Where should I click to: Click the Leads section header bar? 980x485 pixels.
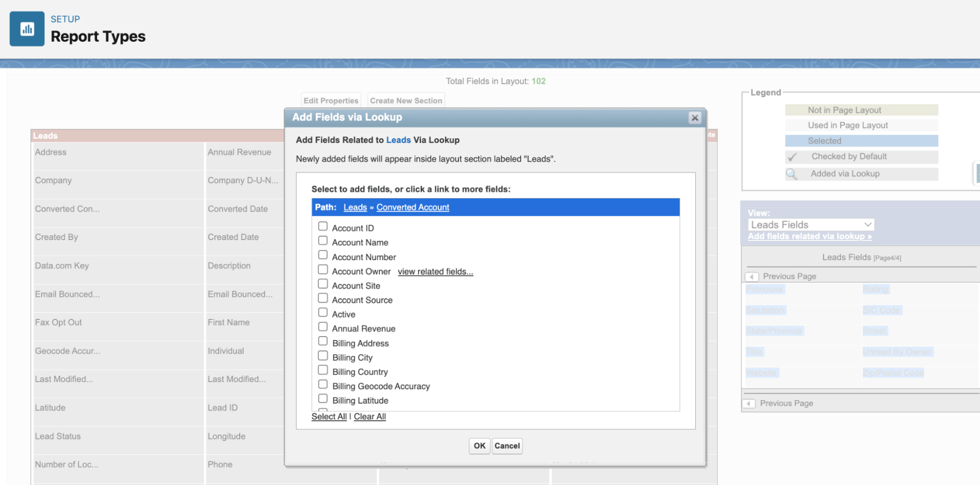(157, 136)
